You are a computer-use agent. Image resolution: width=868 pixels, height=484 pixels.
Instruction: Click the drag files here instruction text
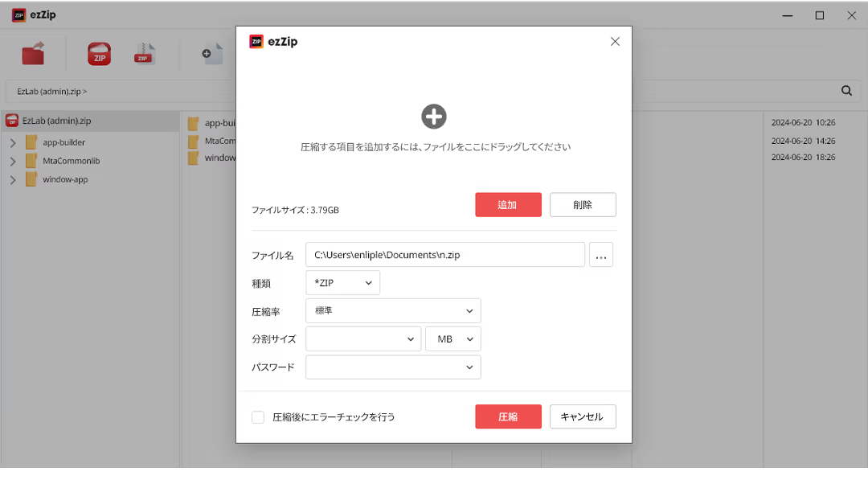(436, 147)
